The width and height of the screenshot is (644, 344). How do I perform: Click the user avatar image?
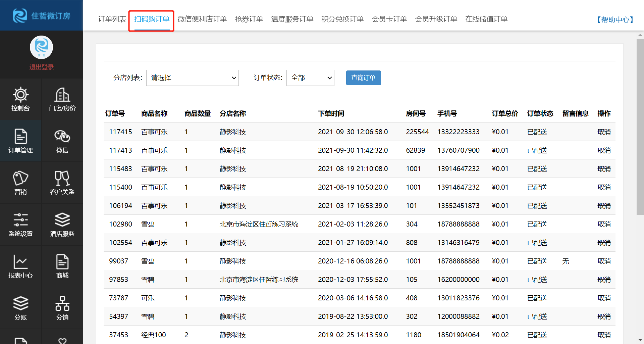[41, 47]
